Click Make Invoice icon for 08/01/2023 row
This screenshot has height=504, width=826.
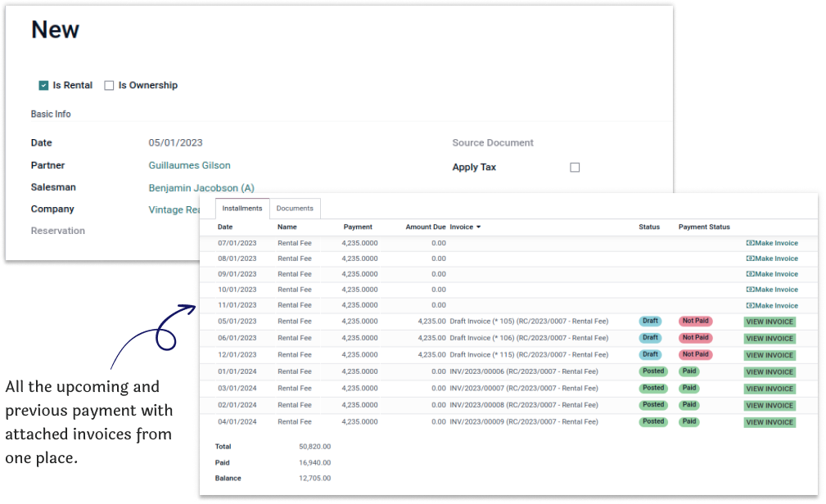pos(750,259)
